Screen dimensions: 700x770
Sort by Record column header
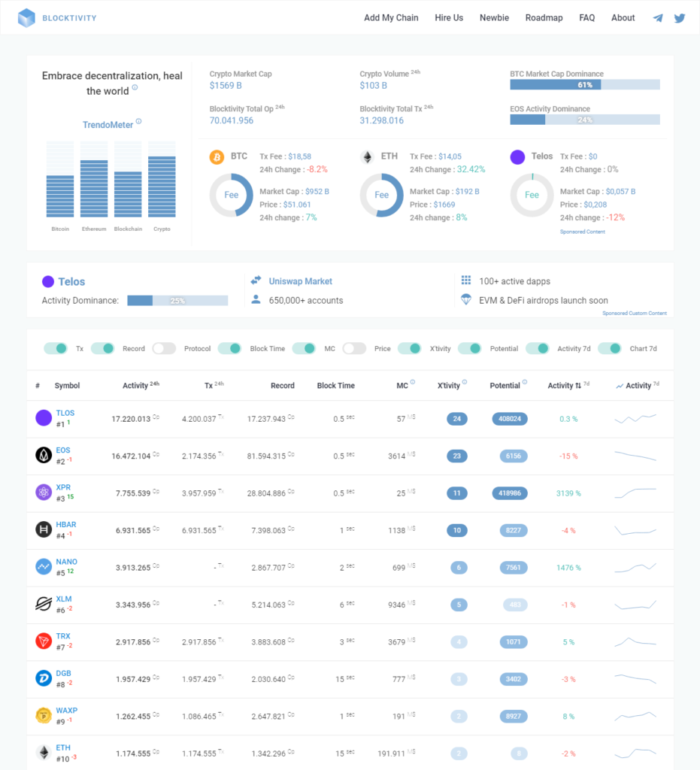283,386
